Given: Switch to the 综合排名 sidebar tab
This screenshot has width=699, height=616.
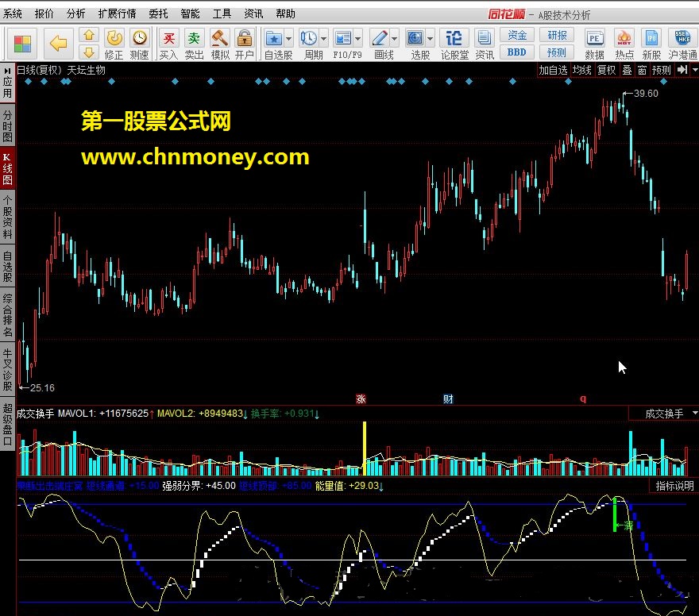Looking at the screenshot, I should tap(8, 315).
